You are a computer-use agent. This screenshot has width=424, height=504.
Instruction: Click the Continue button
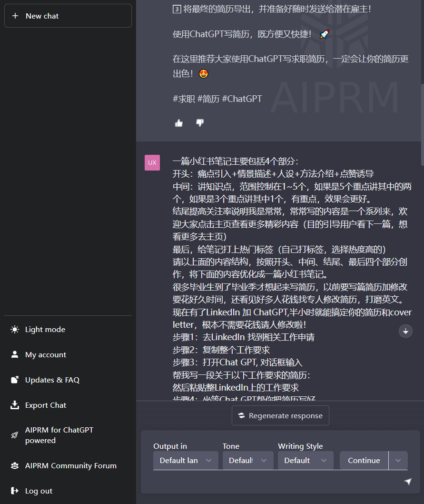coord(364,460)
